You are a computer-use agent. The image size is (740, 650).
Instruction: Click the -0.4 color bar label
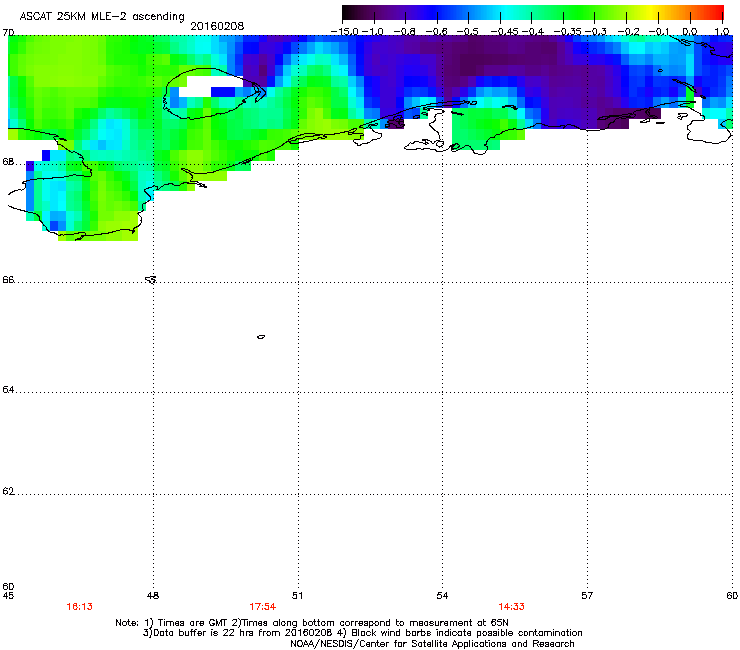tap(533, 32)
